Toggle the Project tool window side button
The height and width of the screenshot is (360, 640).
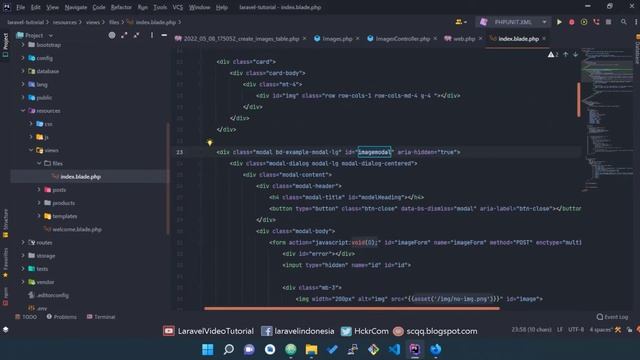click(5, 46)
